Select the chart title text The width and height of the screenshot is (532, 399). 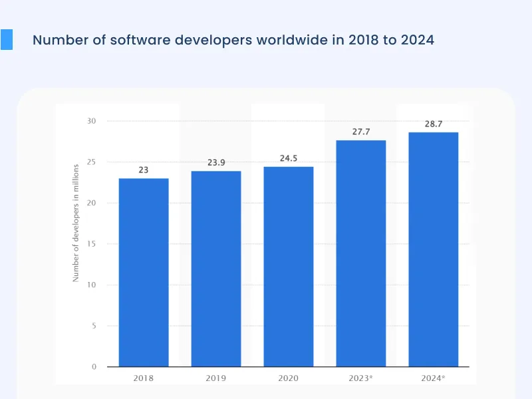(x=234, y=40)
